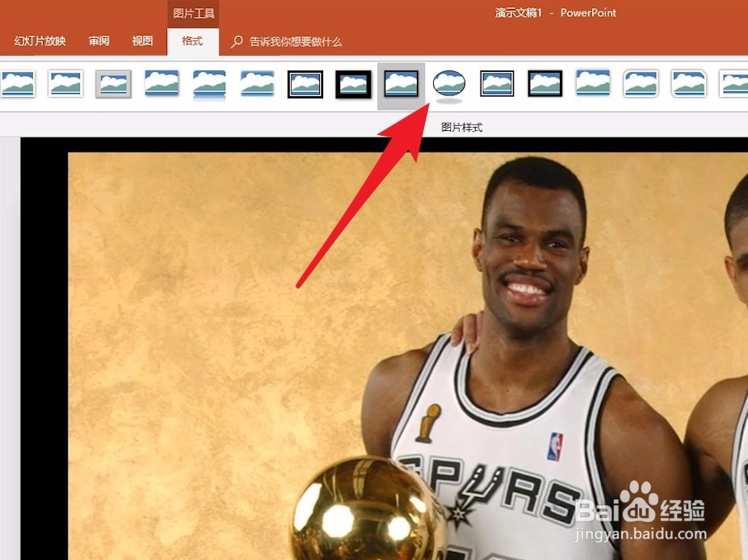This screenshot has width=748, height=560.
Task: Click the 图片样式 group label
Action: tap(462, 127)
